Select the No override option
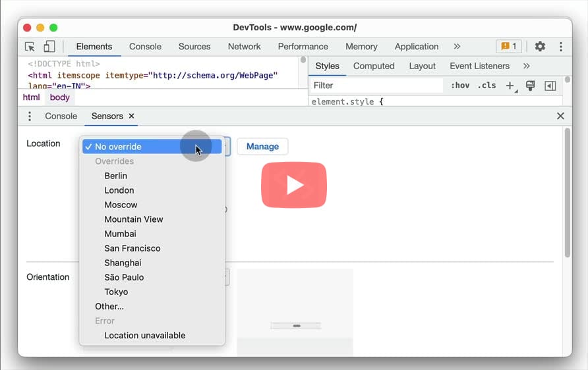This screenshot has width=588, height=370. 152,146
